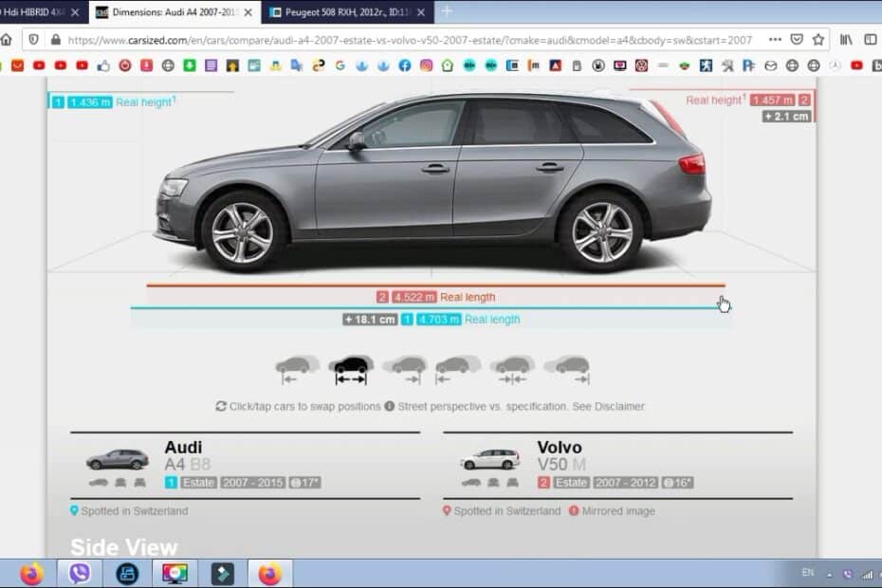882x588 pixels.
Task: Open the Firefox Library icon
Action: click(846, 40)
